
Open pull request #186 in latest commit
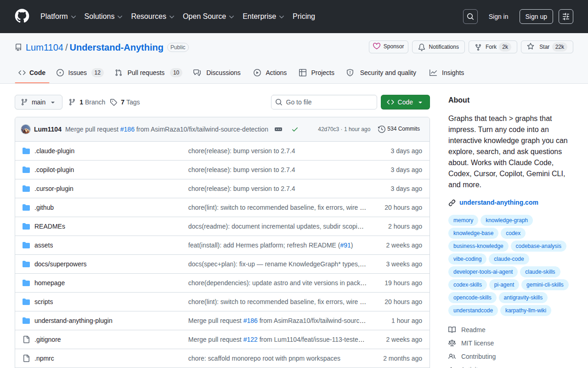[127, 129]
